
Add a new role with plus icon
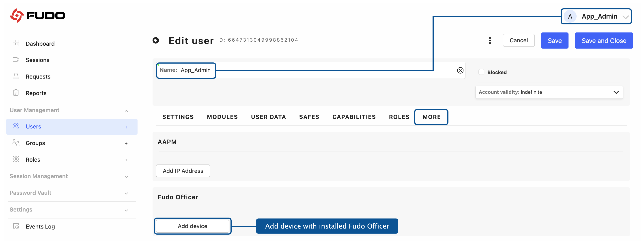click(126, 160)
